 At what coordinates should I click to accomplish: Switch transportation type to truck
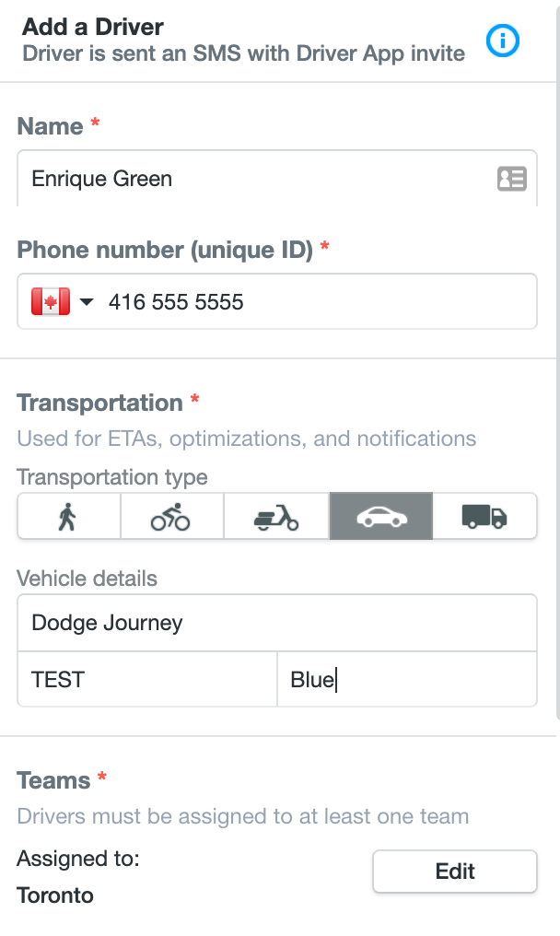click(484, 516)
